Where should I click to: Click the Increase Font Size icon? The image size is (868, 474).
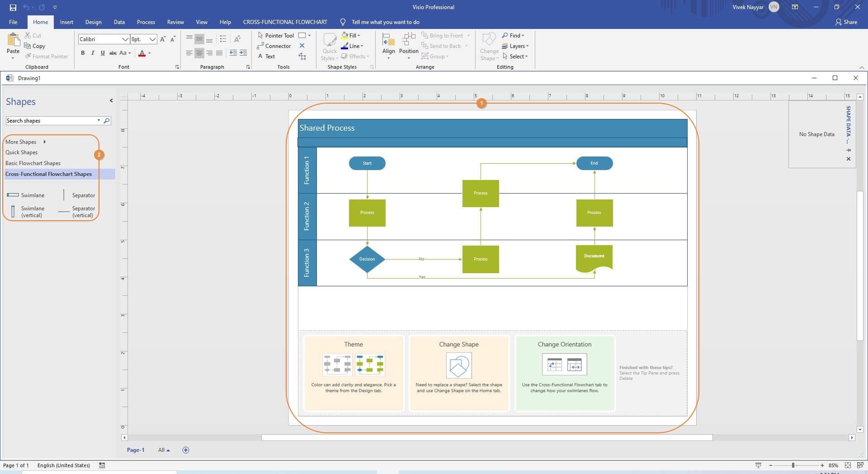click(x=163, y=39)
